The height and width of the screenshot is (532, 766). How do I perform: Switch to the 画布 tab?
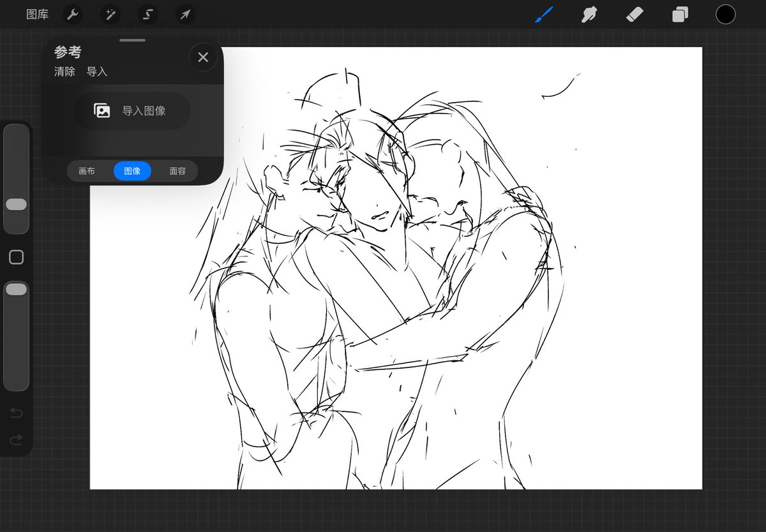87,171
